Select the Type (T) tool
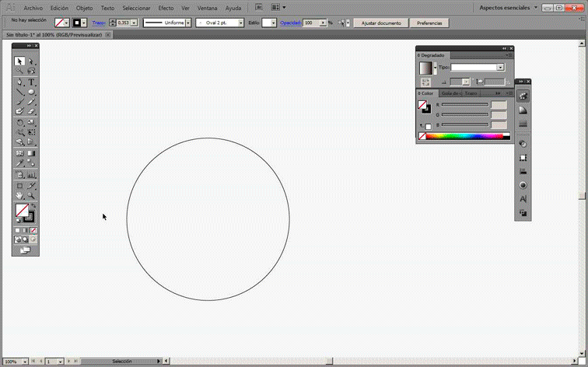 (x=31, y=82)
